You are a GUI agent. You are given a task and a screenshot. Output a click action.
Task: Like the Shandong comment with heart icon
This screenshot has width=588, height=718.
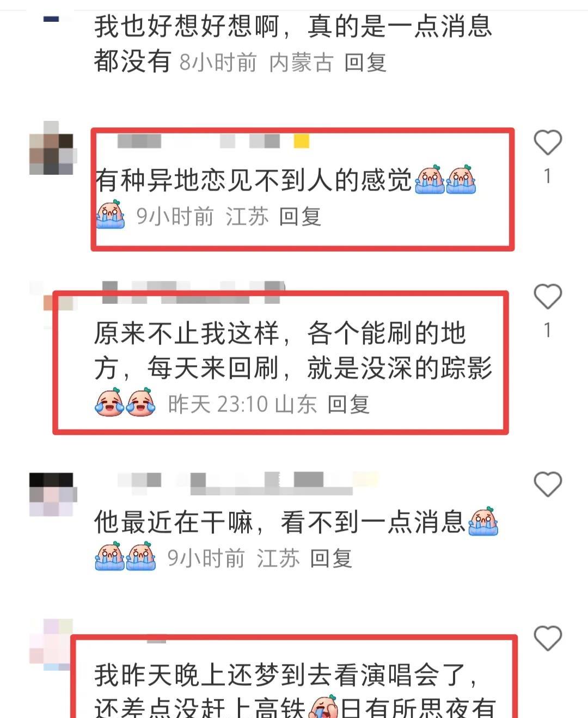(547, 297)
